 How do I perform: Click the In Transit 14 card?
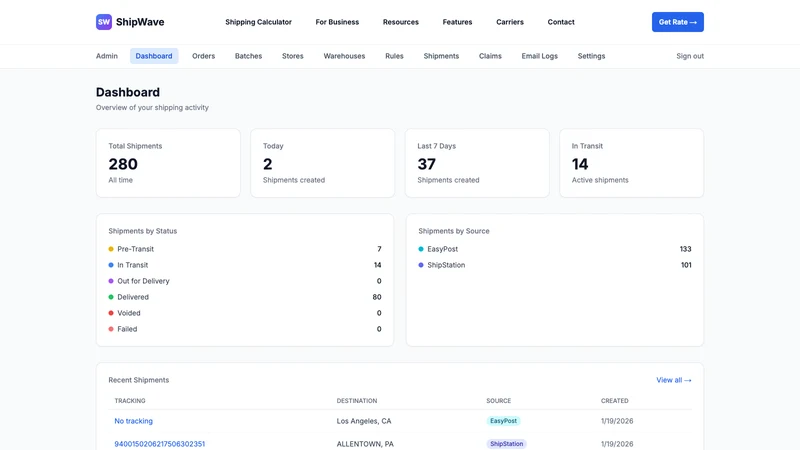632,163
